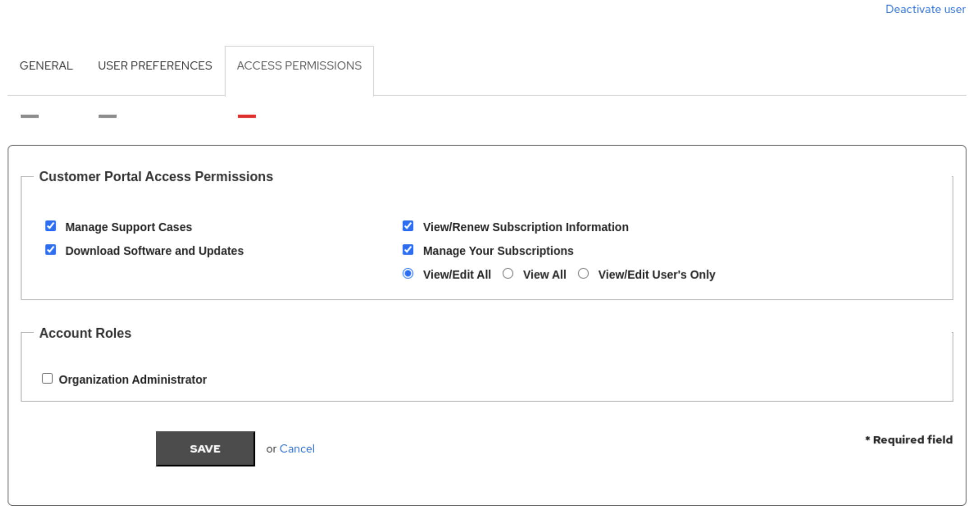Click the Cancel link
Viewport: 980px width, 526px height.
point(297,448)
